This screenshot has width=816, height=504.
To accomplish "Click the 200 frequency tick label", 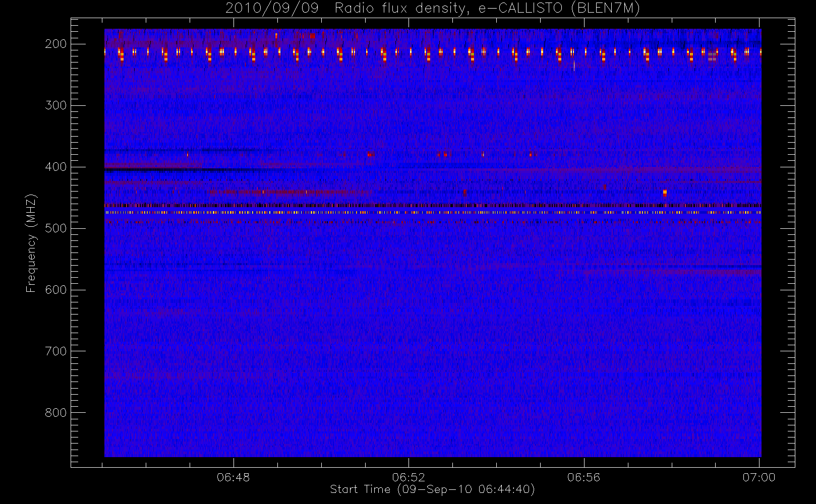I will point(56,44).
